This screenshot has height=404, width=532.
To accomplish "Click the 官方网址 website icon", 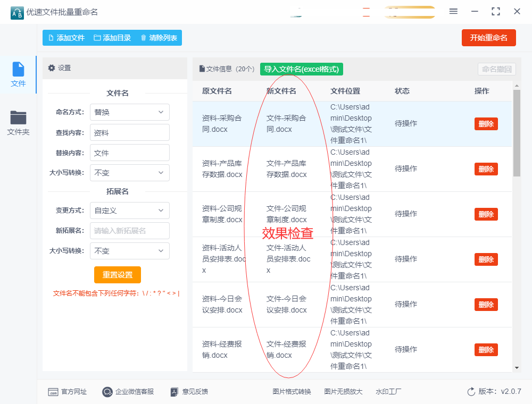I will (x=53, y=392).
